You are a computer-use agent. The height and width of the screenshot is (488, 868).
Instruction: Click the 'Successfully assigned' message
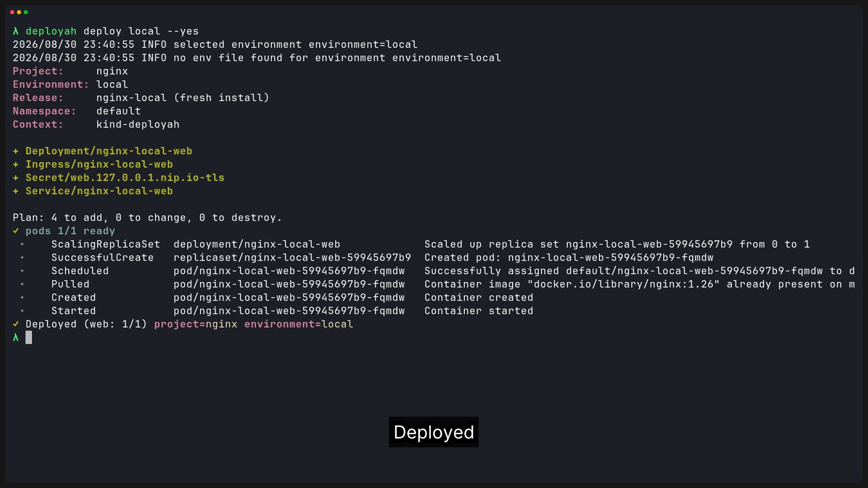pyautogui.click(x=640, y=271)
